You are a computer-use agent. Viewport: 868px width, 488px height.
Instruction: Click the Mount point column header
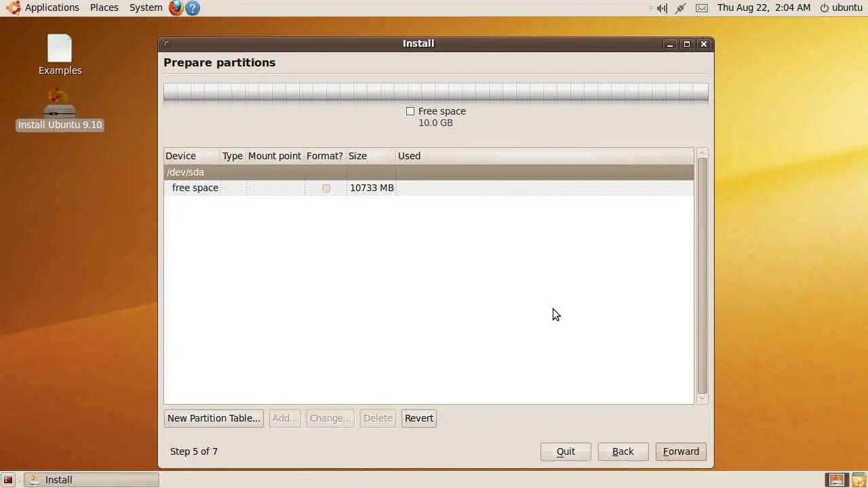click(275, 156)
